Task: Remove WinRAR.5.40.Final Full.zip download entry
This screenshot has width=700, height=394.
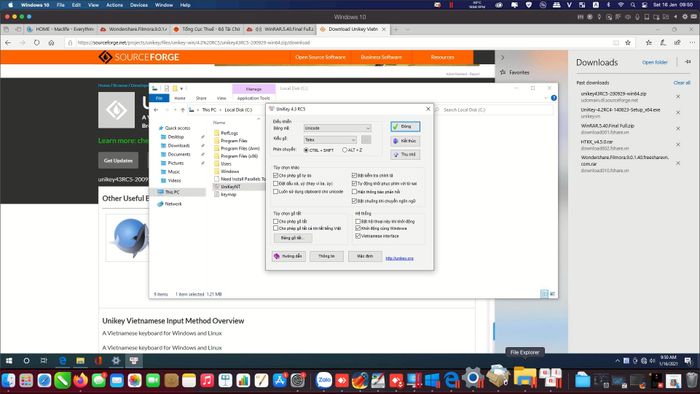Action: 678,129
